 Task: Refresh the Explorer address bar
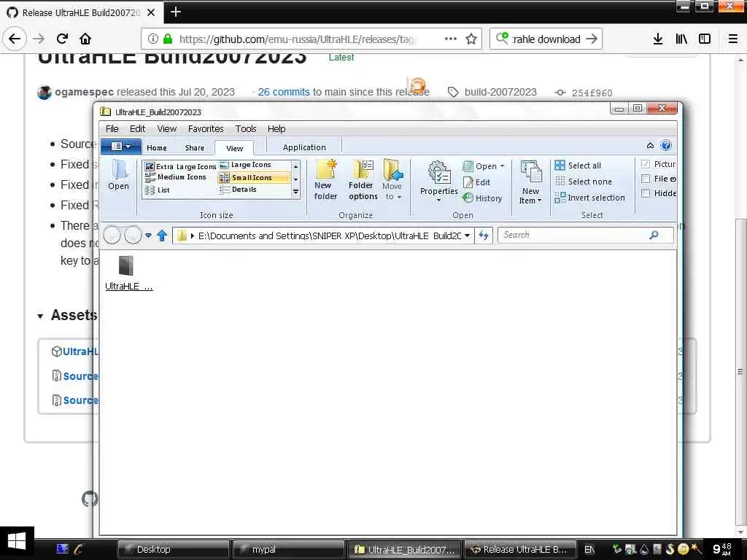pyautogui.click(x=484, y=236)
